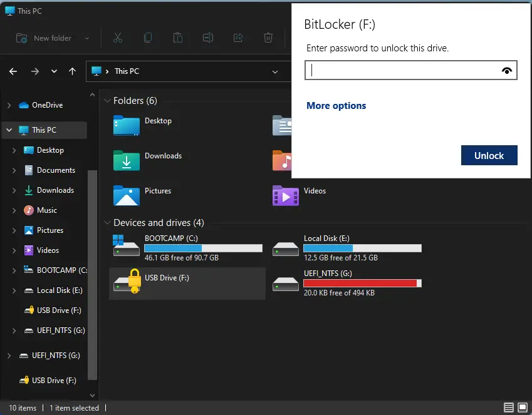Select Desktop in the navigation pane
The width and height of the screenshot is (532, 415).
click(50, 150)
